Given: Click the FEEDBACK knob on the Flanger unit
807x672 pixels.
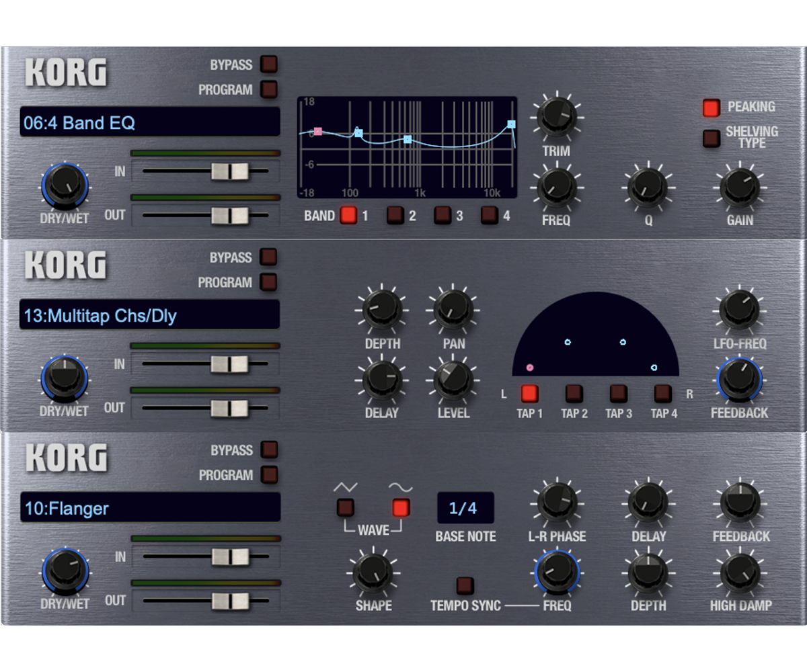Looking at the screenshot, I should click(x=740, y=503).
